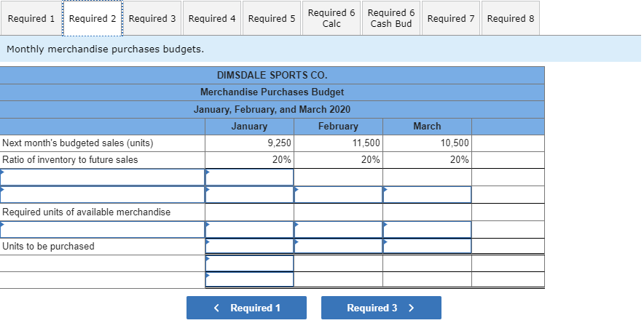Switch to Required 6 Calc tab
The image size is (644, 323).
pos(331,18)
